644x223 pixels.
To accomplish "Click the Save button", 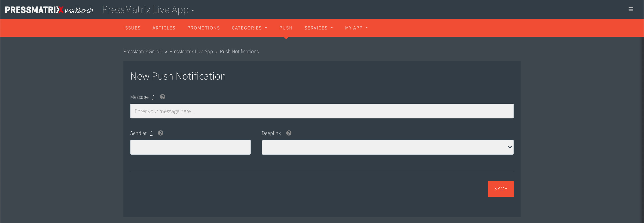I will coord(501,189).
